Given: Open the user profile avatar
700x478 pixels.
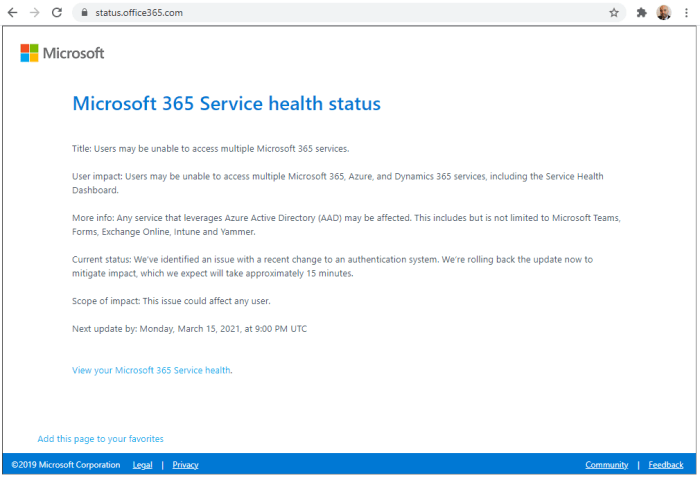Looking at the screenshot, I should 664,12.
